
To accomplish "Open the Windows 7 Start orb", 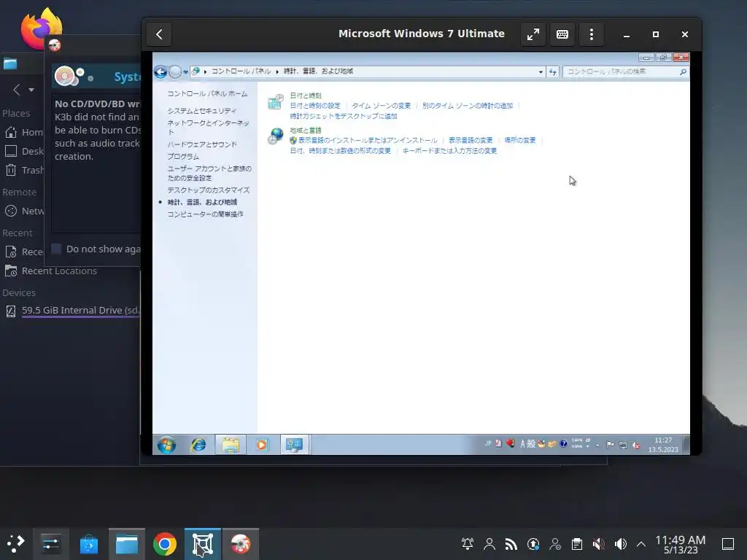I will [167, 445].
